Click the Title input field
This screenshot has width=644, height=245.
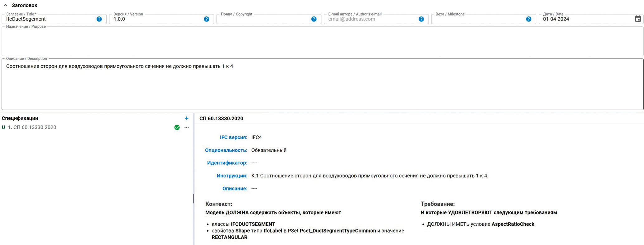50,19
